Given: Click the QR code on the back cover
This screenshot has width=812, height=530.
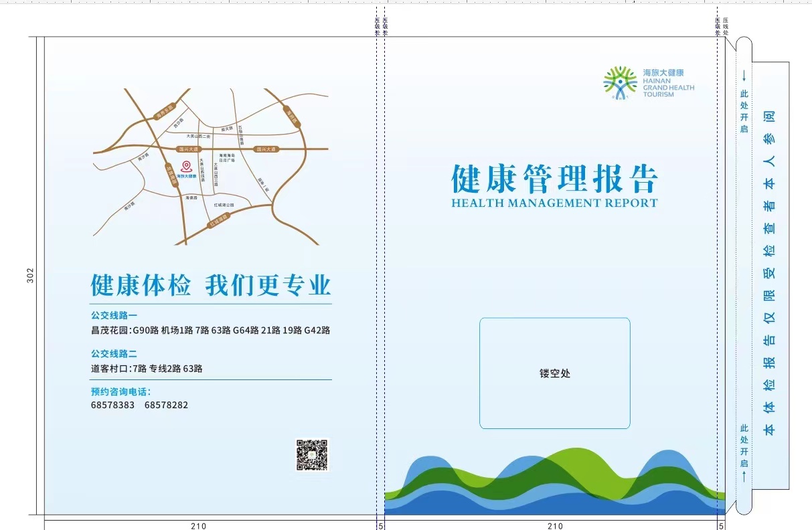Looking at the screenshot, I should pyautogui.click(x=312, y=455).
